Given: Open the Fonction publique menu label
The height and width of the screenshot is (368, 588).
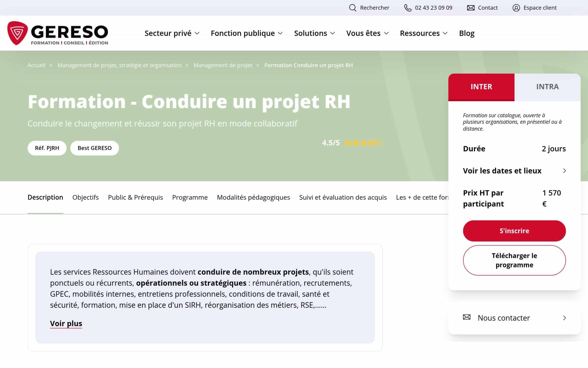Looking at the screenshot, I should 243,33.
